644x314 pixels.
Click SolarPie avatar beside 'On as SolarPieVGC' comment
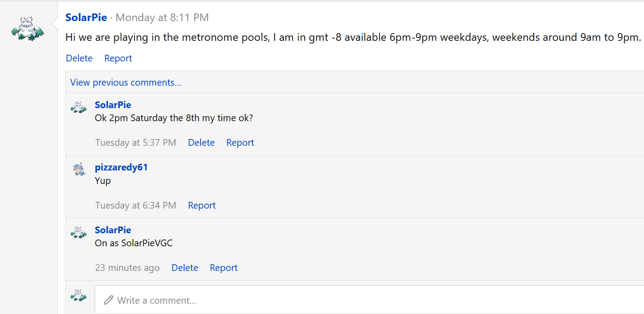[x=79, y=232]
